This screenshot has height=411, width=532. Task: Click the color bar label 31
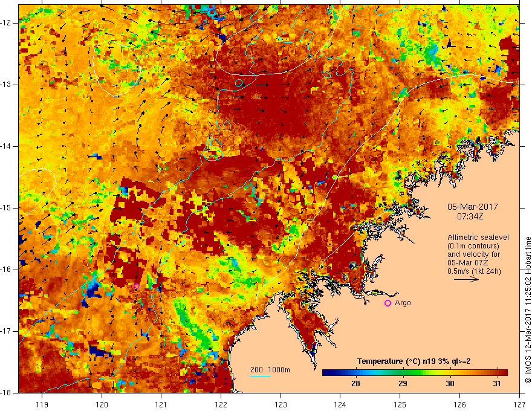[x=497, y=384]
